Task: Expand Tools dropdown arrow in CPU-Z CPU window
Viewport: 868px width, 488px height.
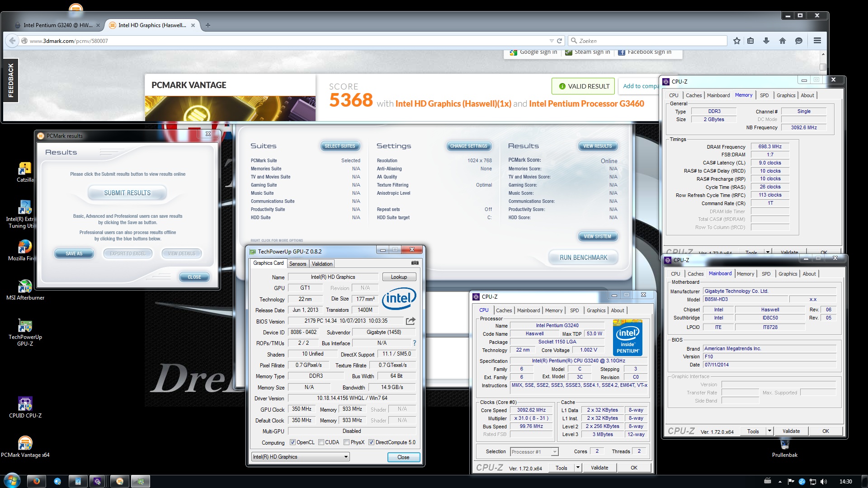Action: point(578,468)
